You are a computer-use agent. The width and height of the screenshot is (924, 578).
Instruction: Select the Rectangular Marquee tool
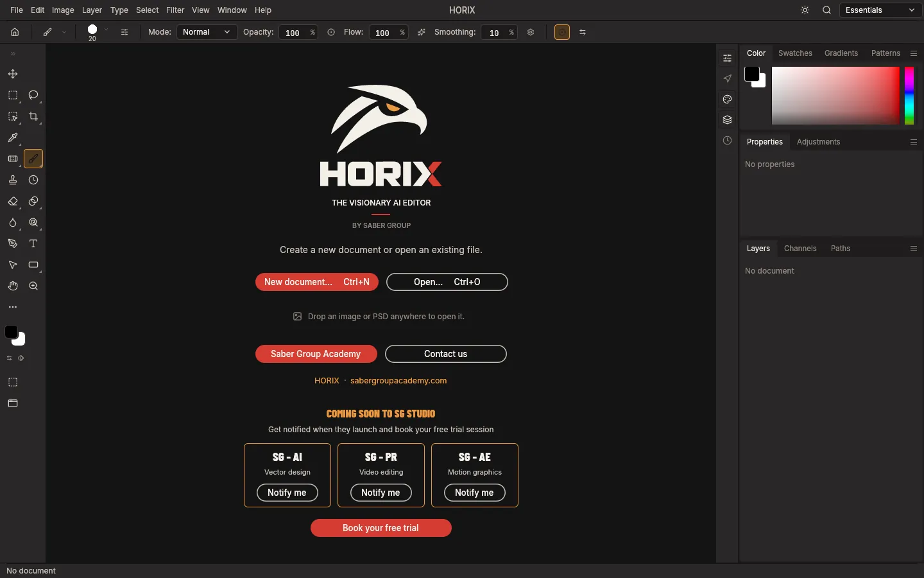tap(13, 95)
